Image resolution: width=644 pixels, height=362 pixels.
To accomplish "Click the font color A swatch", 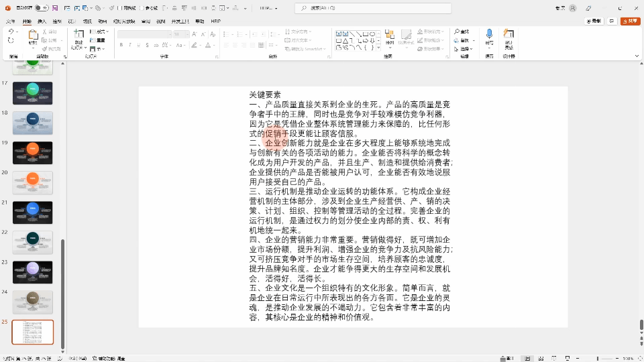I will click(x=208, y=45).
